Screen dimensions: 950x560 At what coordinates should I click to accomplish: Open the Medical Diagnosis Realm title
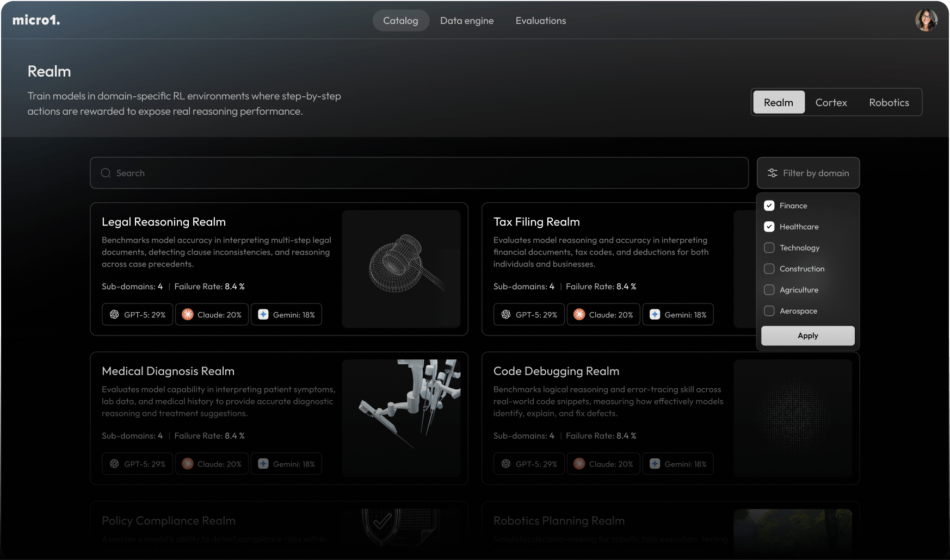pyautogui.click(x=168, y=371)
